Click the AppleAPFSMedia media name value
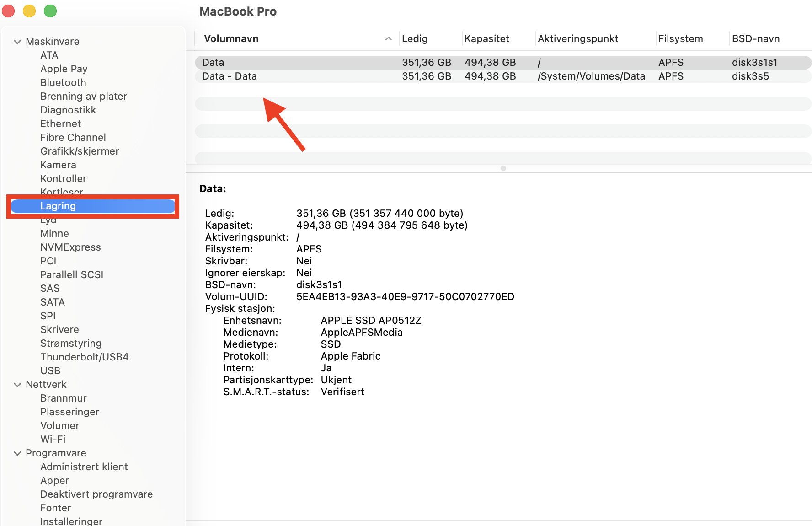 362,333
